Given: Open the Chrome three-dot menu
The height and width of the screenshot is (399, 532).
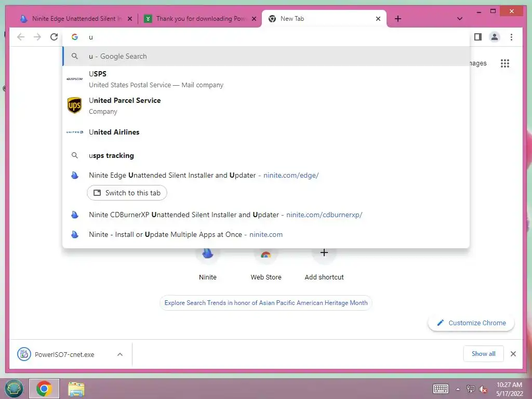Looking at the screenshot, I should [x=511, y=37].
